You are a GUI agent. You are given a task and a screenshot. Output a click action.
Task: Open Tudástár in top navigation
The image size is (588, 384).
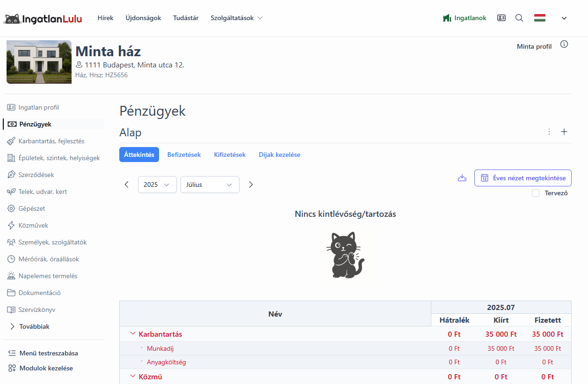pos(186,18)
